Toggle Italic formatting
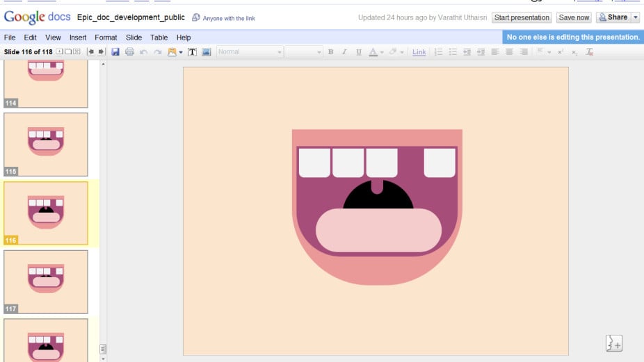The image size is (644, 362). (344, 52)
